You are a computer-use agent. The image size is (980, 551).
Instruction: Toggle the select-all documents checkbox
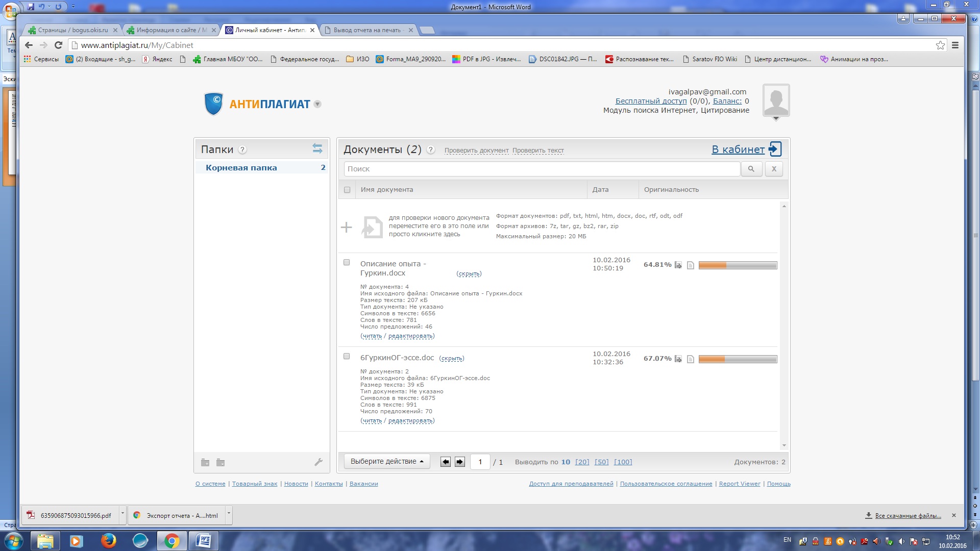pyautogui.click(x=347, y=190)
